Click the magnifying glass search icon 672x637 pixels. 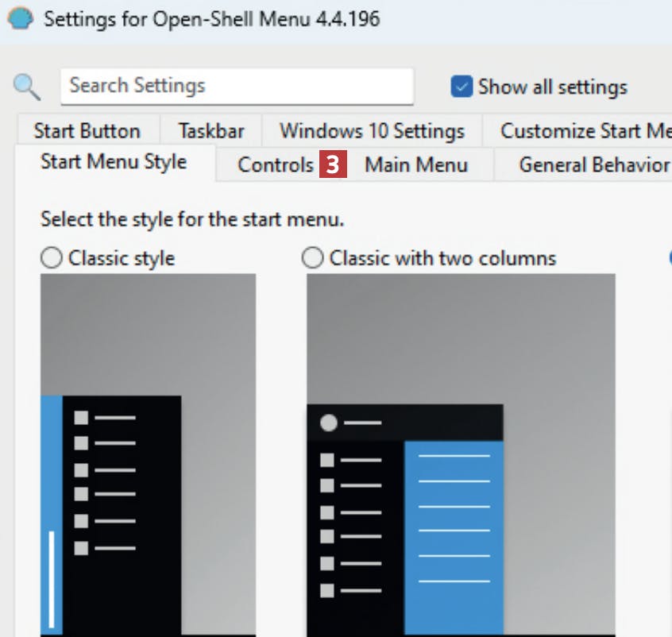[x=27, y=86]
